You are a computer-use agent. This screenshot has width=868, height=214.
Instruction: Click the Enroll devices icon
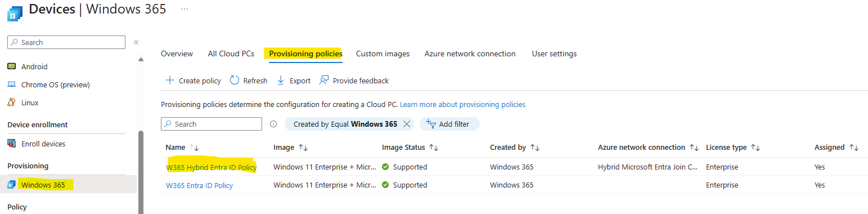coord(11,144)
